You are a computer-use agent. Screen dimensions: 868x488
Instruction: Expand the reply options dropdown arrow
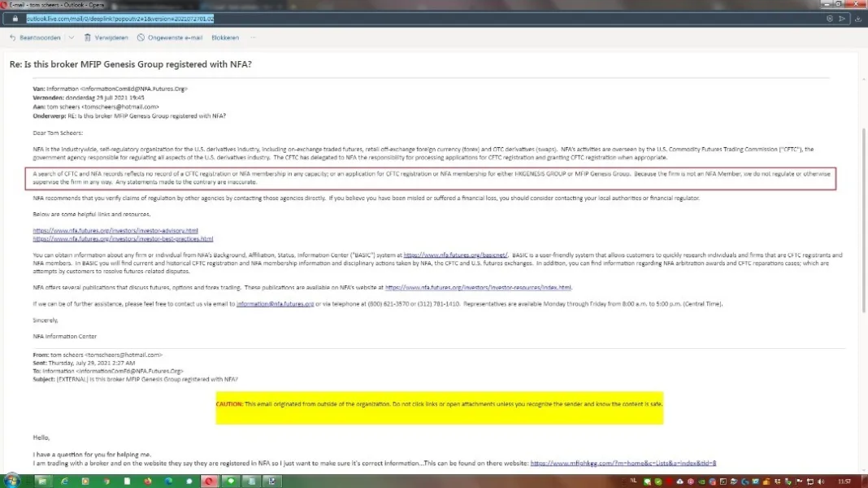point(72,37)
